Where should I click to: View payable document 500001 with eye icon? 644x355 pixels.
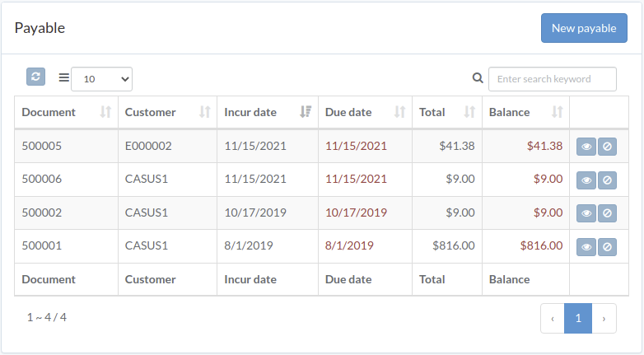point(586,247)
